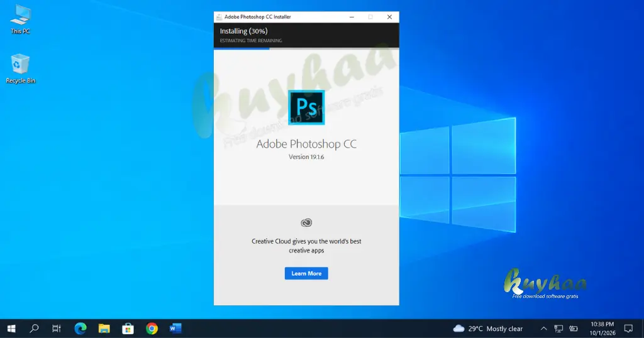This screenshot has width=644, height=338.
Task: Click the Creative Cloud logo icon
Action: tap(306, 222)
